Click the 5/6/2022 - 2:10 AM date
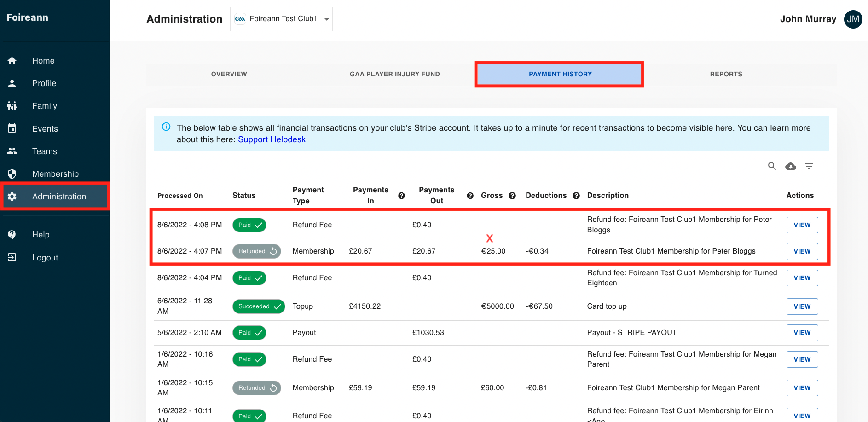Image resolution: width=868 pixels, height=422 pixels. (190, 333)
